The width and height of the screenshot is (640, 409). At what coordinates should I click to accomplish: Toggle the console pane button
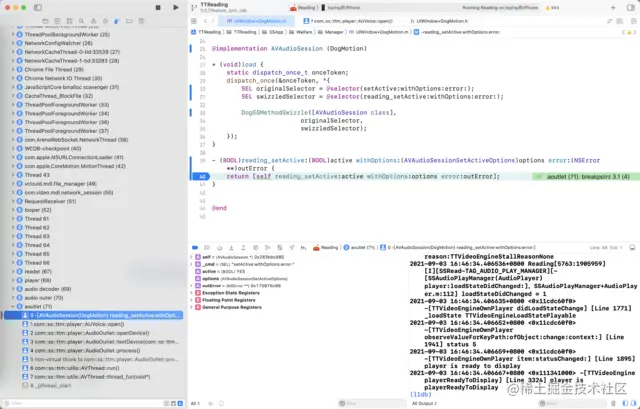(x=632, y=403)
